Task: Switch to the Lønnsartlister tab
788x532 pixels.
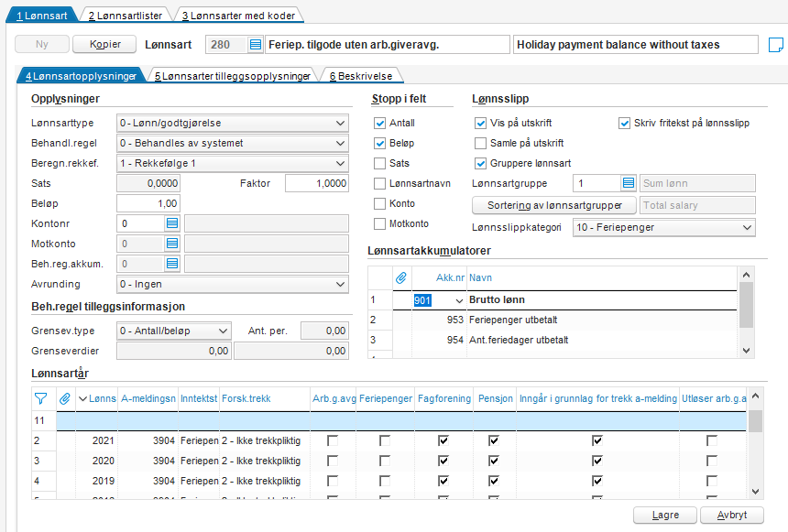Action: tap(126, 16)
